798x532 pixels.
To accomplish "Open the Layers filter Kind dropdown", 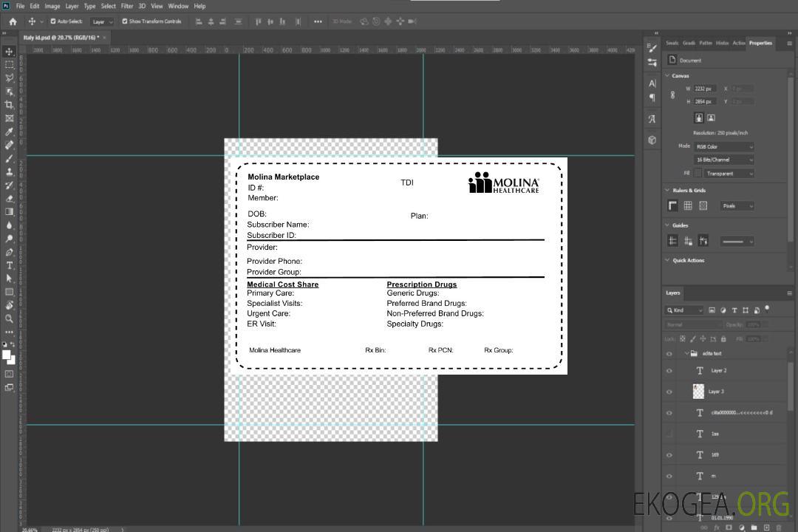I will (x=684, y=310).
